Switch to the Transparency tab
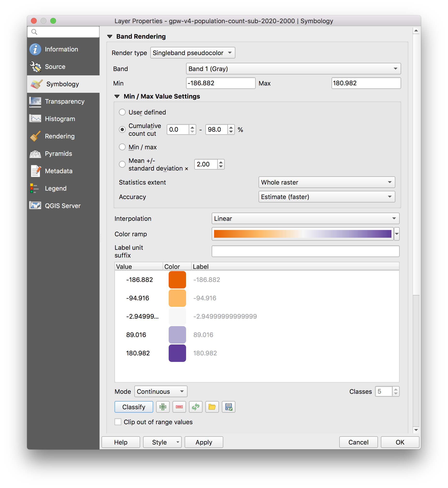This screenshot has width=448, height=488. (65, 101)
